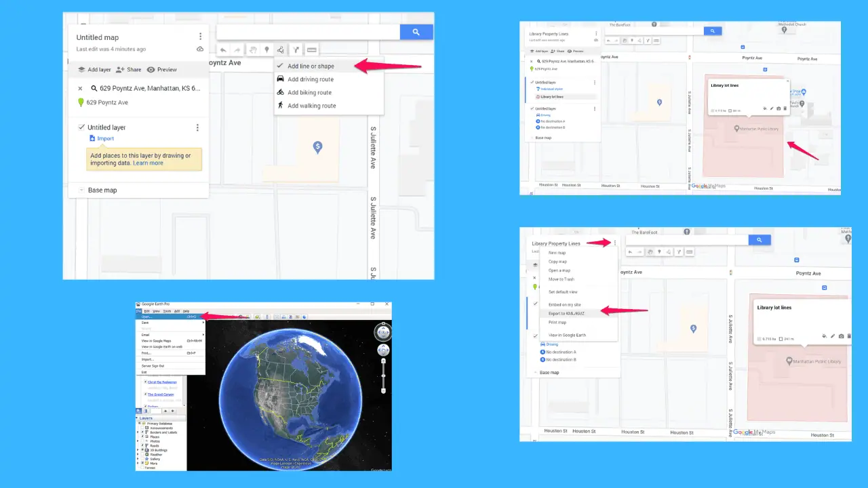
Task: Choose the add marker pin tool, Untitled map
Action: [267, 49]
